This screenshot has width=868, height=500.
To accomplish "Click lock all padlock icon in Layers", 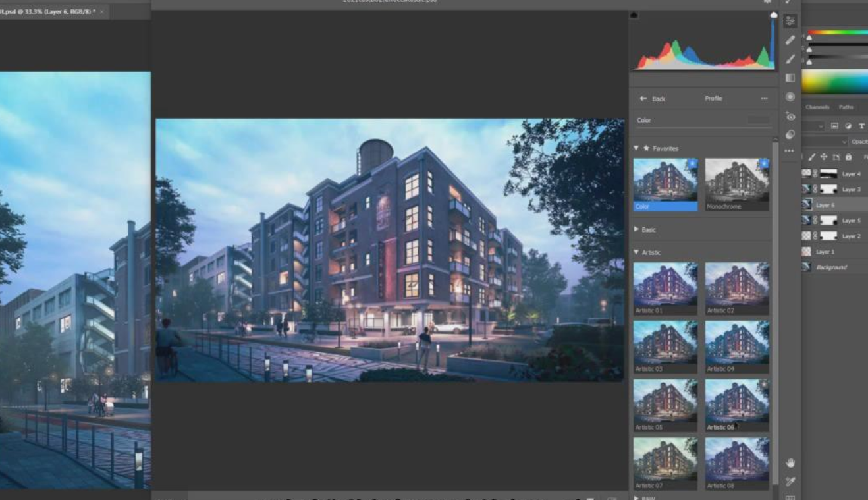I will [848, 157].
